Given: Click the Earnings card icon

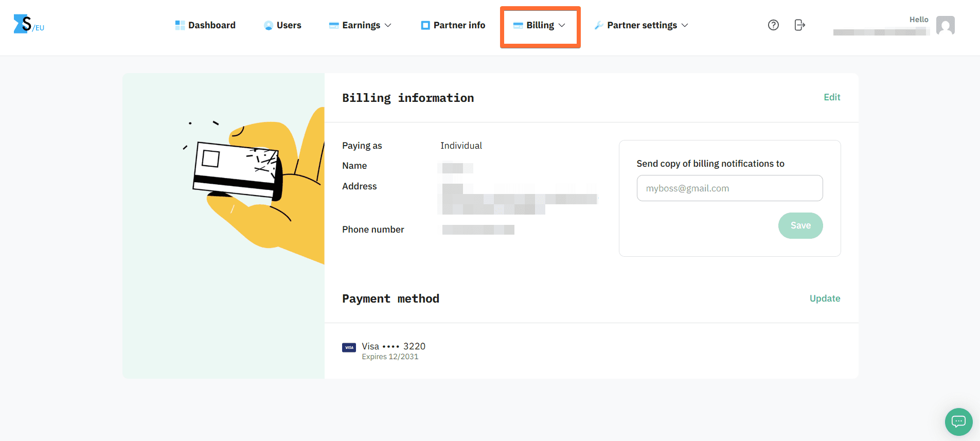Looking at the screenshot, I should click(334, 25).
